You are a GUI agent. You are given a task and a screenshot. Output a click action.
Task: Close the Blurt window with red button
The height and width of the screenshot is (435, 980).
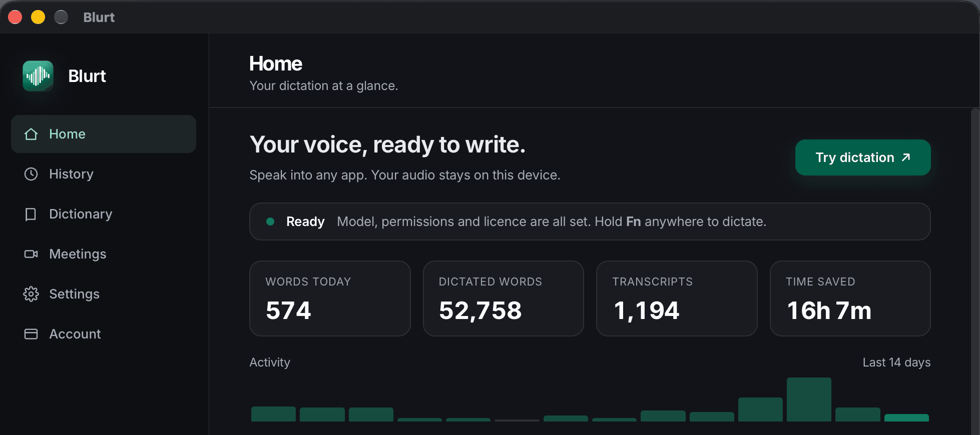(15, 17)
